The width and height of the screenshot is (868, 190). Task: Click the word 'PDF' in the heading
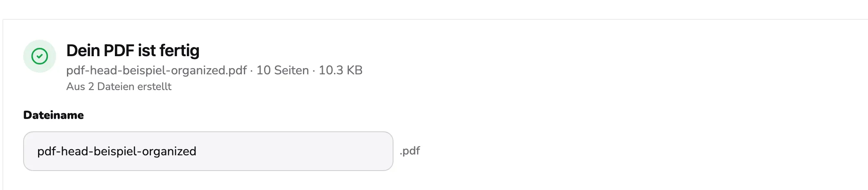click(x=119, y=51)
